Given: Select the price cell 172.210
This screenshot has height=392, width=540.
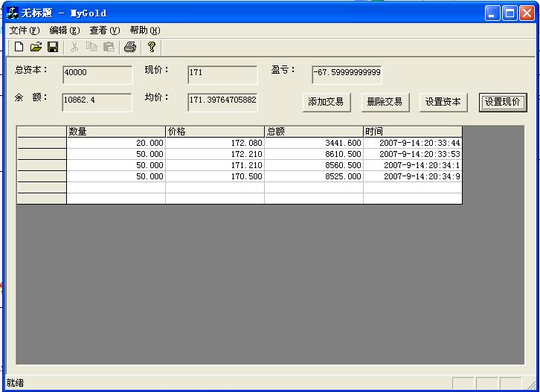Looking at the screenshot, I should (x=215, y=154).
